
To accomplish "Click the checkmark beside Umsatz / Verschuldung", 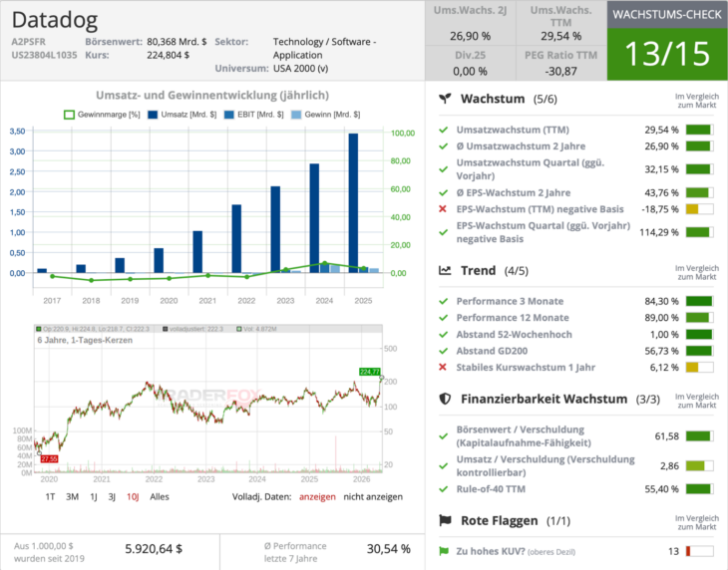I will (x=444, y=465).
